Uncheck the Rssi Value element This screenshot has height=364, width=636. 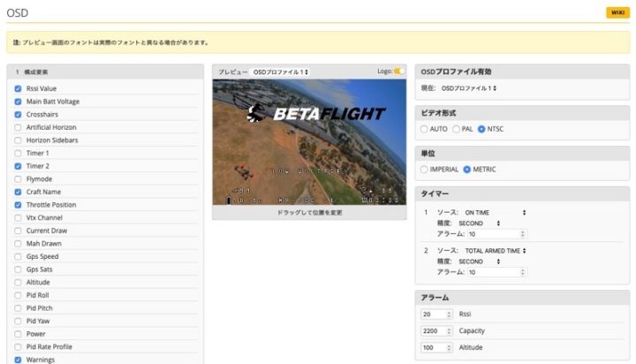pos(19,88)
